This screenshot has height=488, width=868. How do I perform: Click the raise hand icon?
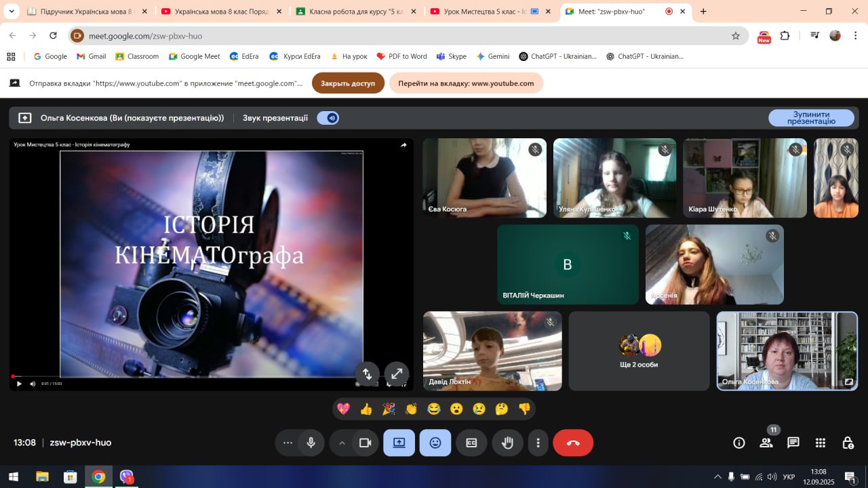point(507,443)
